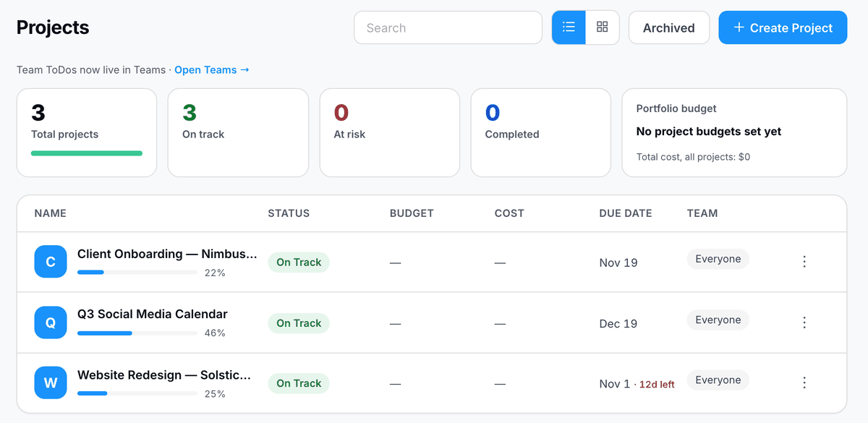868x423 pixels.
Task: Click the Nov 1 due date
Action: click(x=615, y=384)
